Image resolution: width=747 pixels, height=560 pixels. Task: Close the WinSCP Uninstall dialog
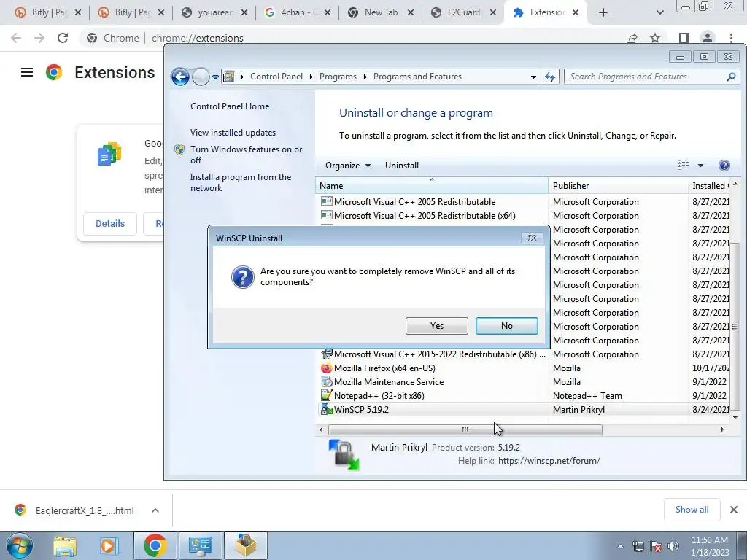532,238
